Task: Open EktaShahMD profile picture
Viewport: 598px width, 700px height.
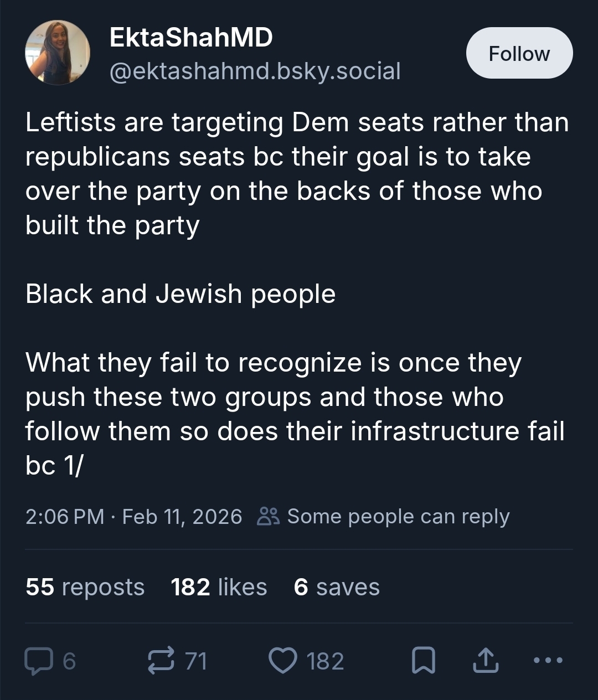Action: pos(58,53)
